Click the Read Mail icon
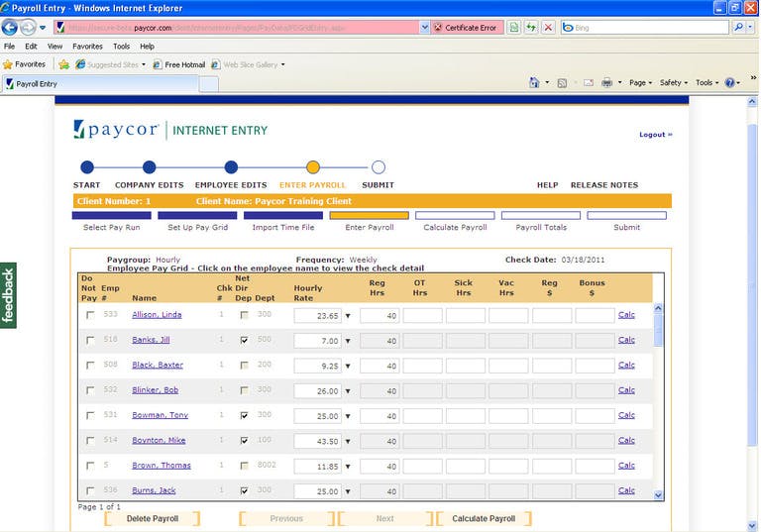The image size is (761, 532). (589, 83)
